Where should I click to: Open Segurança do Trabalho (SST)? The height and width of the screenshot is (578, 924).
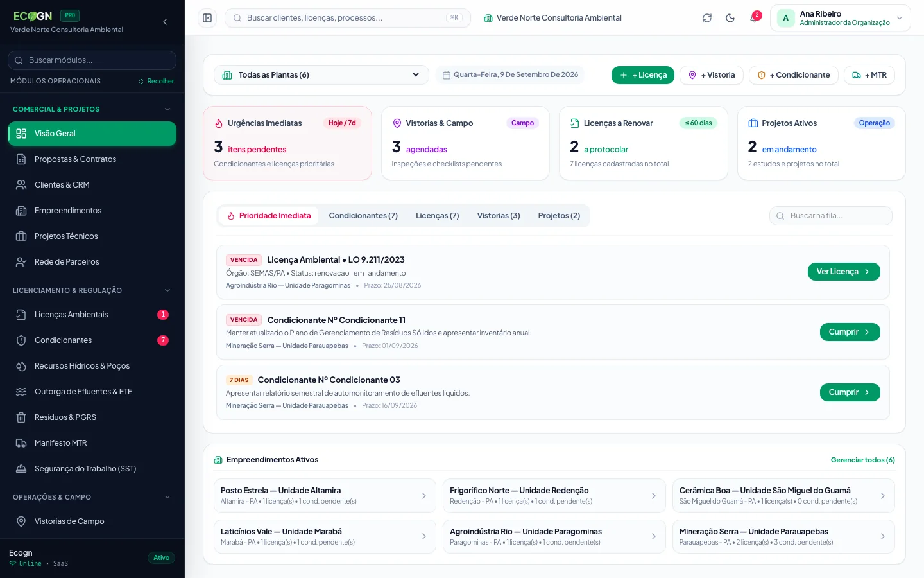pyautogui.click(x=92, y=469)
